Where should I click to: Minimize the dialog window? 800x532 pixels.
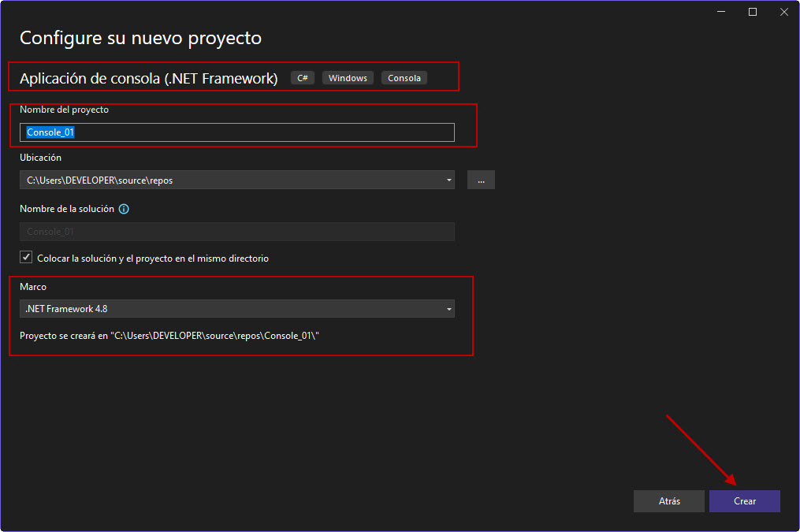721,12
